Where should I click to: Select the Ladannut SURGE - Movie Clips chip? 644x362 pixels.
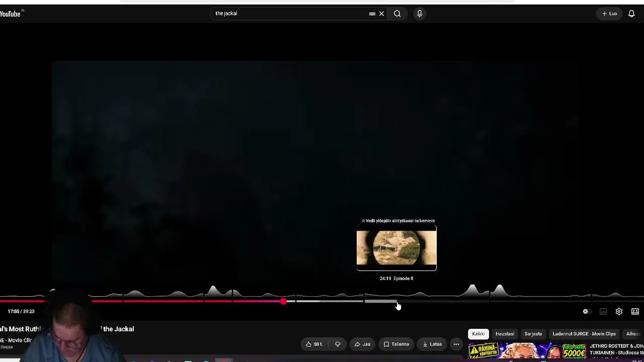584,334
